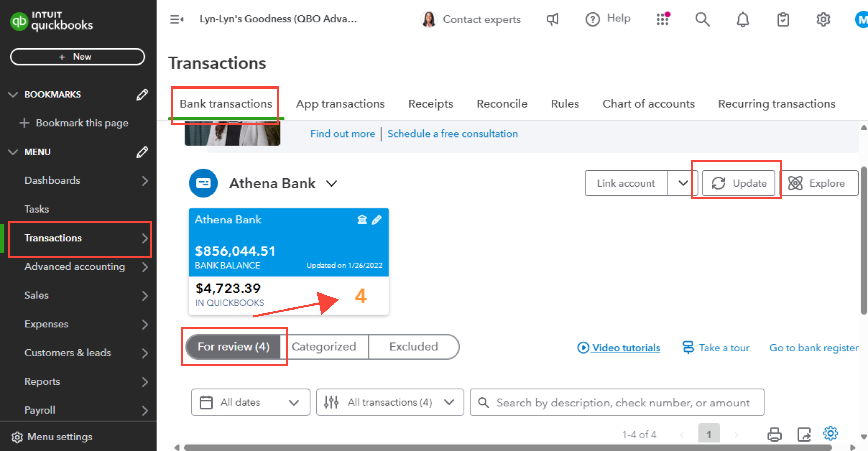
Task: Expand the Payroll submenu
Action: [145, 411]
